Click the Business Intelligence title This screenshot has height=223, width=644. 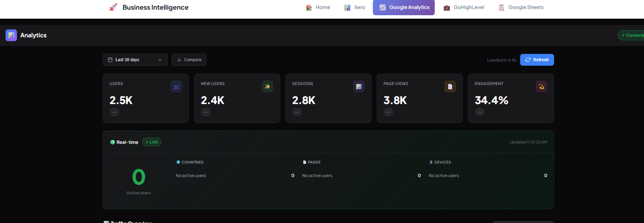click(155, 7)
